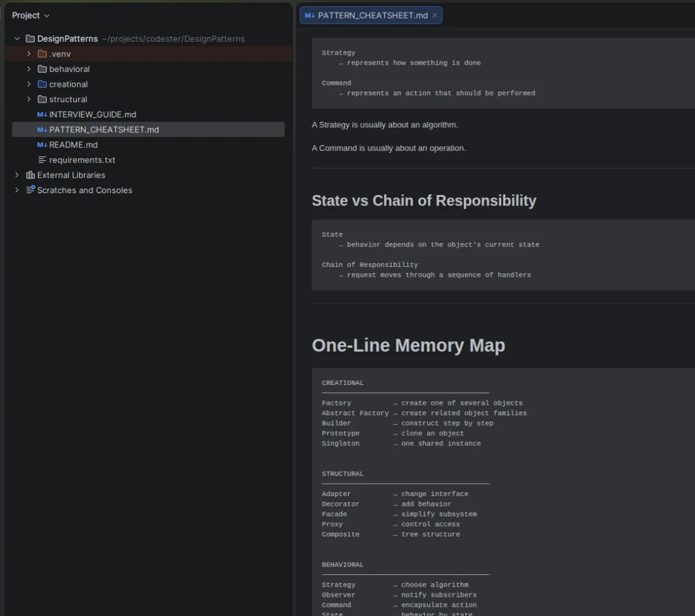Click the requirements.txt text file icon
The image size is (695, 616).
(x=42, y=160)
